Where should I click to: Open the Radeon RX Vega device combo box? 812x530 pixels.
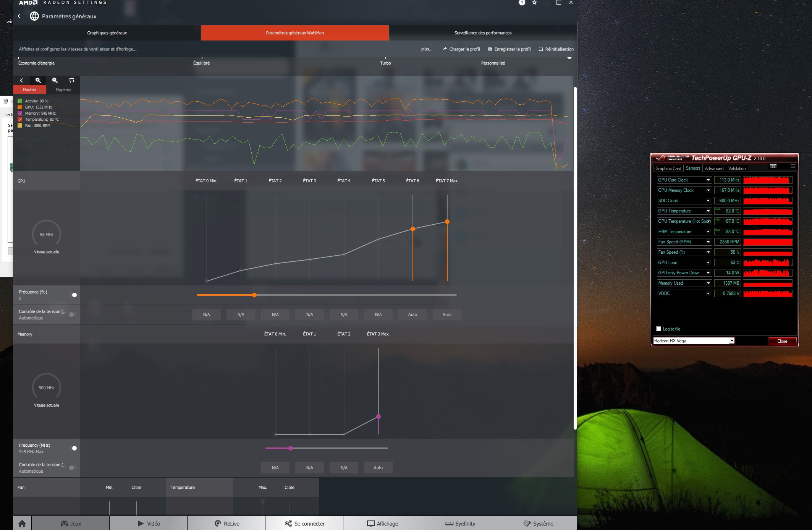(694, 341)
